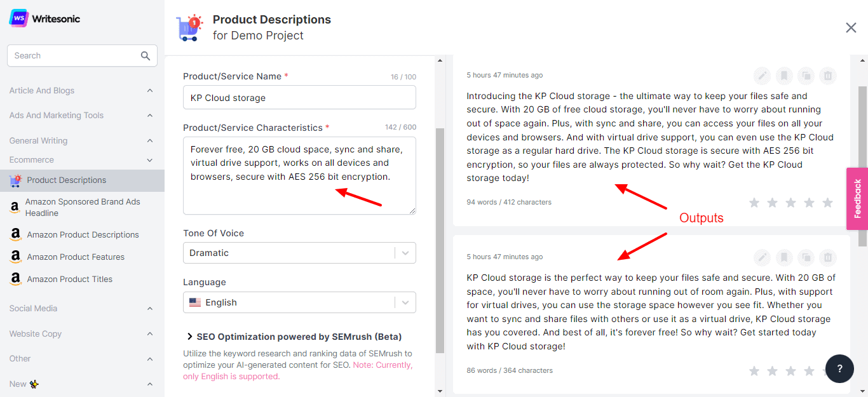Click form panel scroll down arrow
The image size is (868, 397).
[440, 391]
